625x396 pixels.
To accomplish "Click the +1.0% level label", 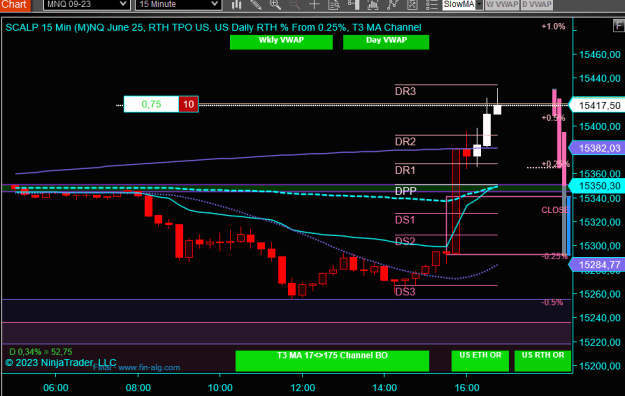I will coord(553,26).
